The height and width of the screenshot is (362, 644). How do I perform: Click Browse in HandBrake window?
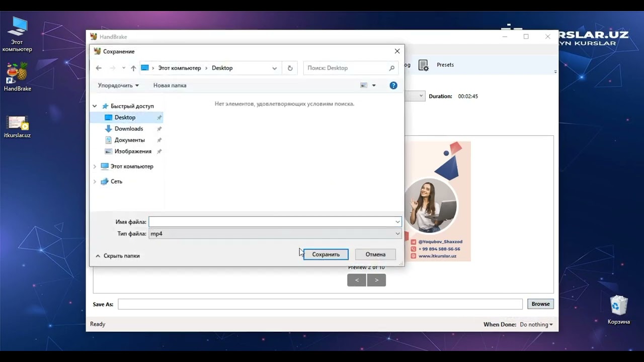540,304
